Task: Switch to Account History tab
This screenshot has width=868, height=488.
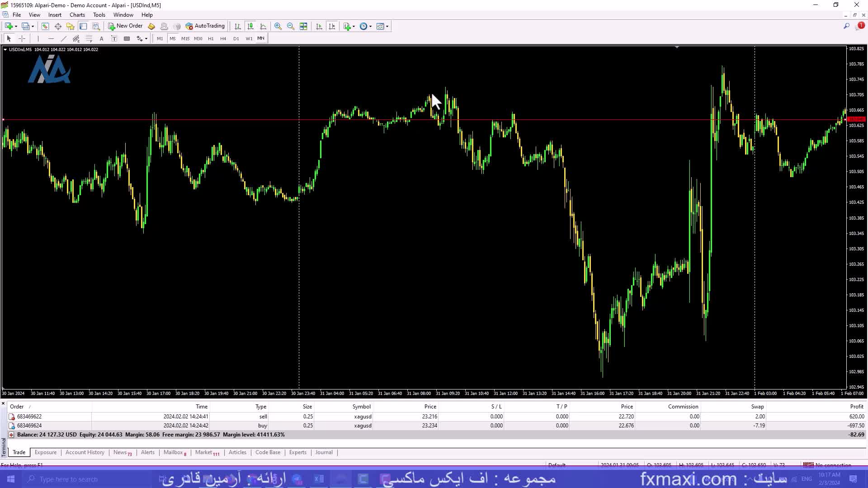Action: pyautogui.click(x=85, y=452)
